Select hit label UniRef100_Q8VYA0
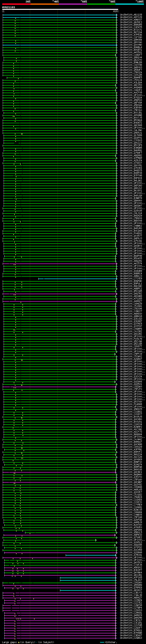Viewport: 146px width, 644px height. pos(131,42)
